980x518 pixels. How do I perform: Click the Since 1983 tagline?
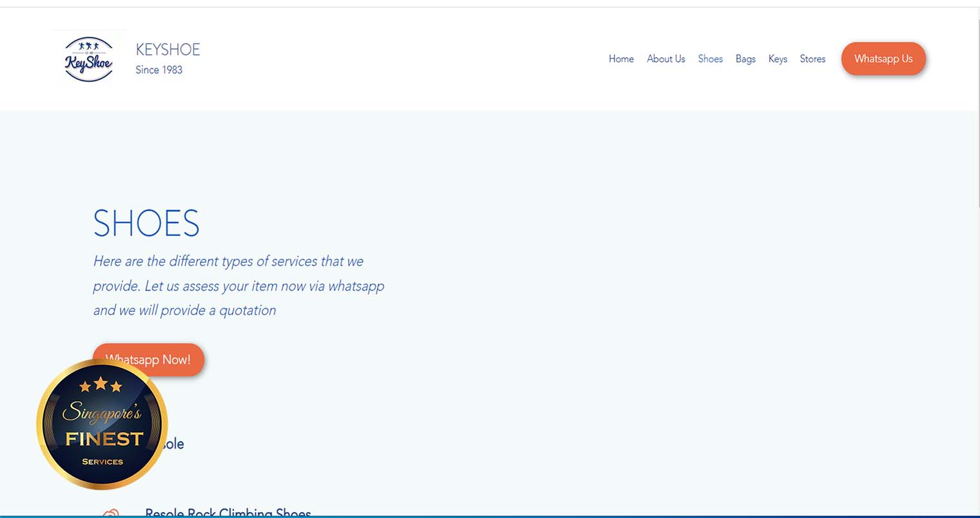pyautogui.click(x=159, y=70)
